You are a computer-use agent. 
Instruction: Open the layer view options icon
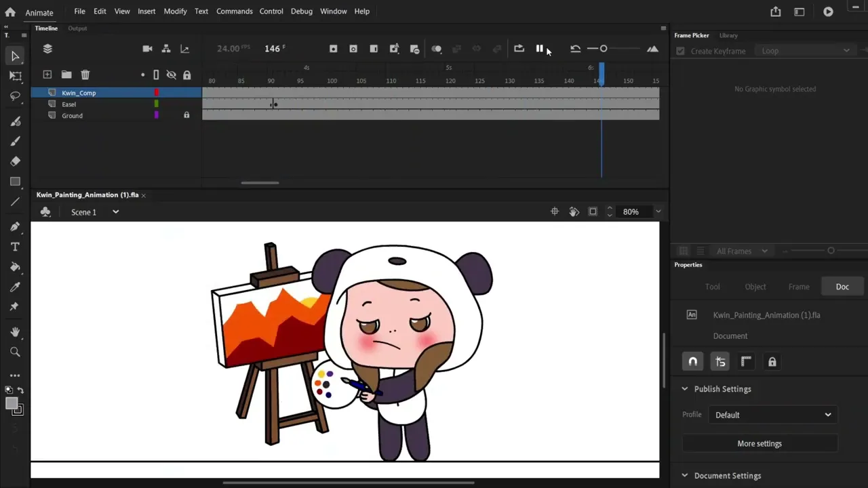point(47,49)
